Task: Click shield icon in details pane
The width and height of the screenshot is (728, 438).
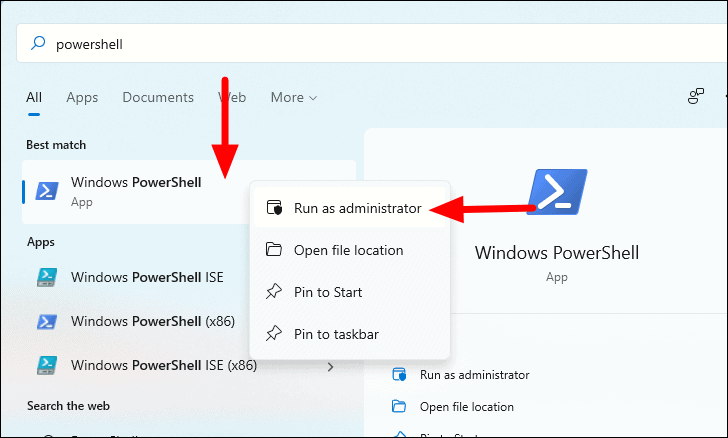Action: click(x=399, y=374)
